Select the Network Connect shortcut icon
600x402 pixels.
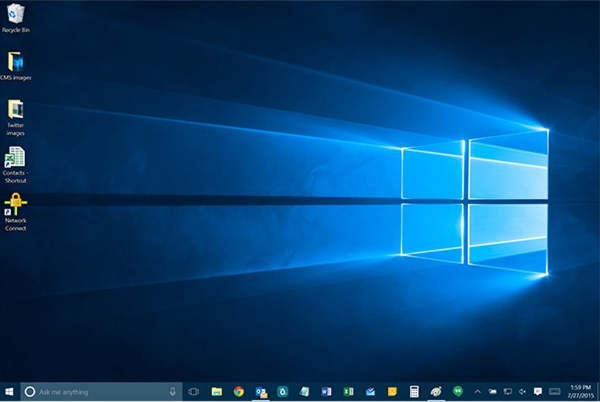pyautogui.click(x=15, y=212)
